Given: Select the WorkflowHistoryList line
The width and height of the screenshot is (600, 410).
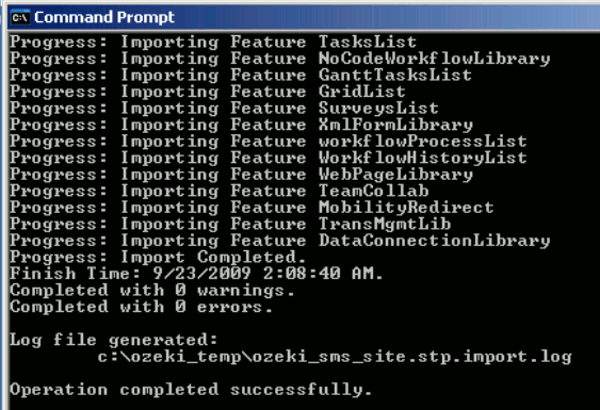Looking at the screenshot, I should (268, 158).
